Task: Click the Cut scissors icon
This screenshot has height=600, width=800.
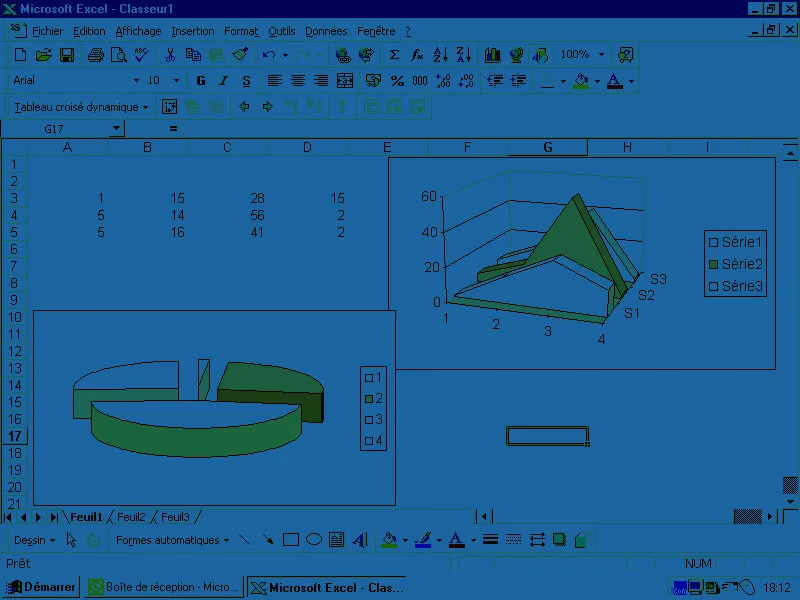Action: coord(170,55)
